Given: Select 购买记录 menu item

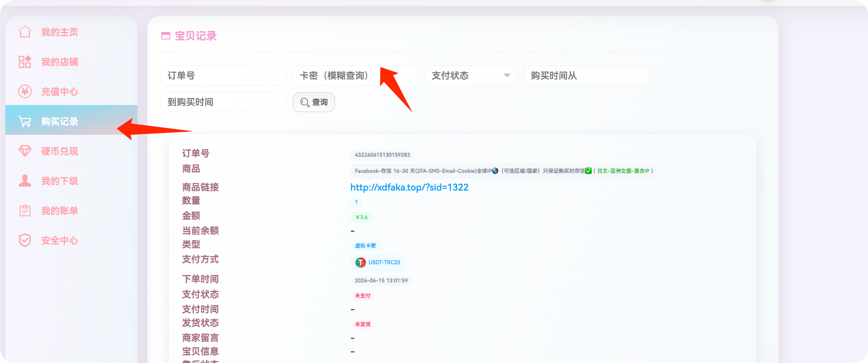Looking at the screenshot, I should (71, 120).
